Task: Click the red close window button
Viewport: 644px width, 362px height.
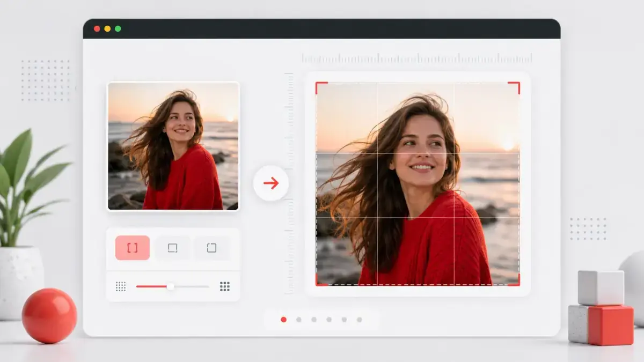Action: point(97,28)
